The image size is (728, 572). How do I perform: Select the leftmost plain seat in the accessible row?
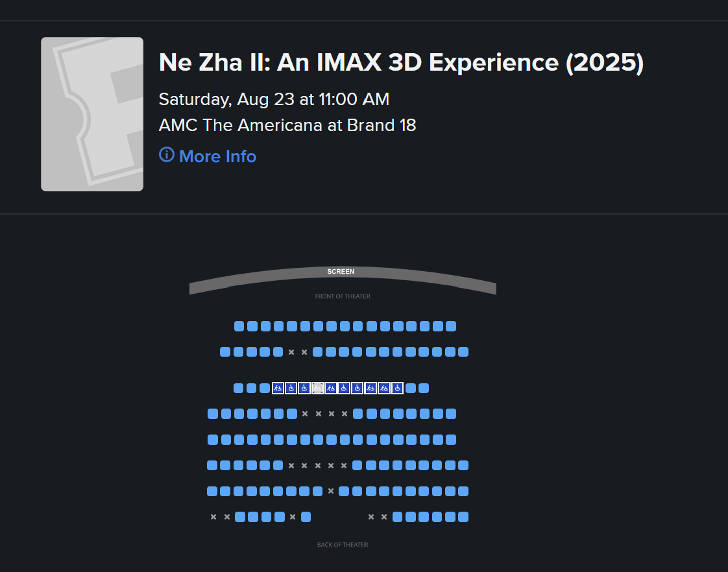(x=238, y=388)
